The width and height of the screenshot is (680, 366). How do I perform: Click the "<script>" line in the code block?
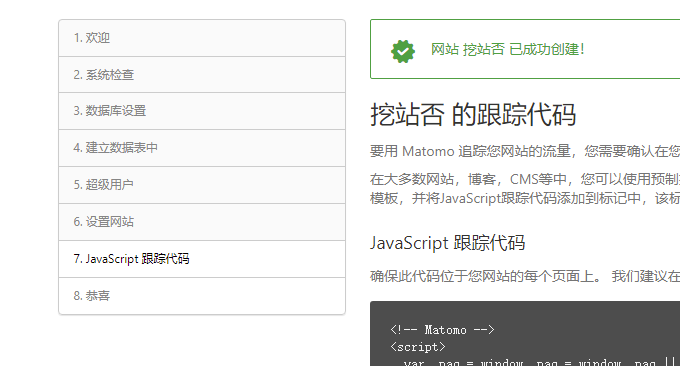(418, 347)
